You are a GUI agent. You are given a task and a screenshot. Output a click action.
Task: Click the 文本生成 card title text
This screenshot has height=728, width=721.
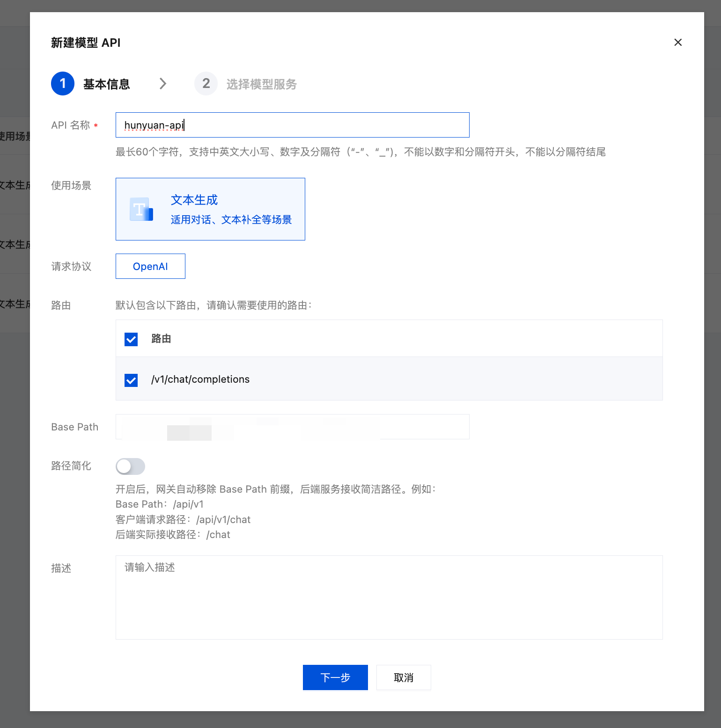point(194,200)
